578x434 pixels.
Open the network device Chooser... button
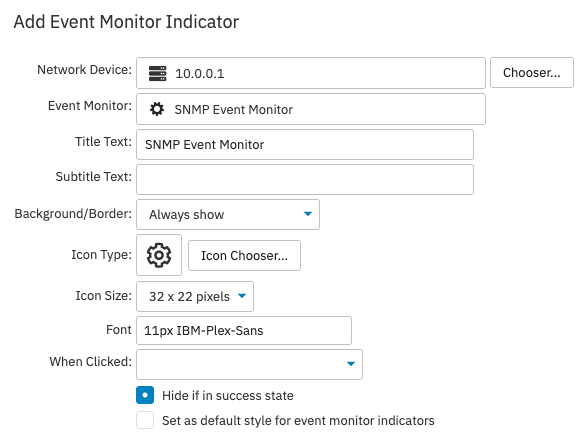pos(532,73)
